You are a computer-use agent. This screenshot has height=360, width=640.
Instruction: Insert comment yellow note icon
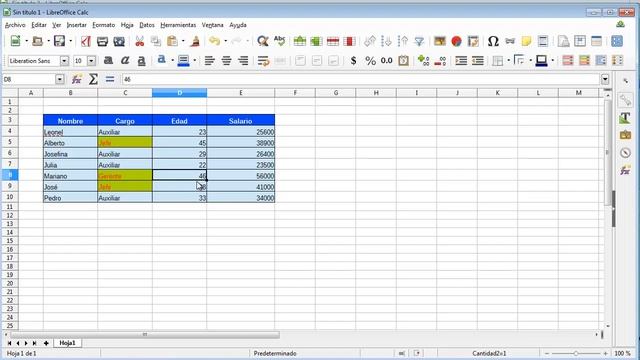527,41
